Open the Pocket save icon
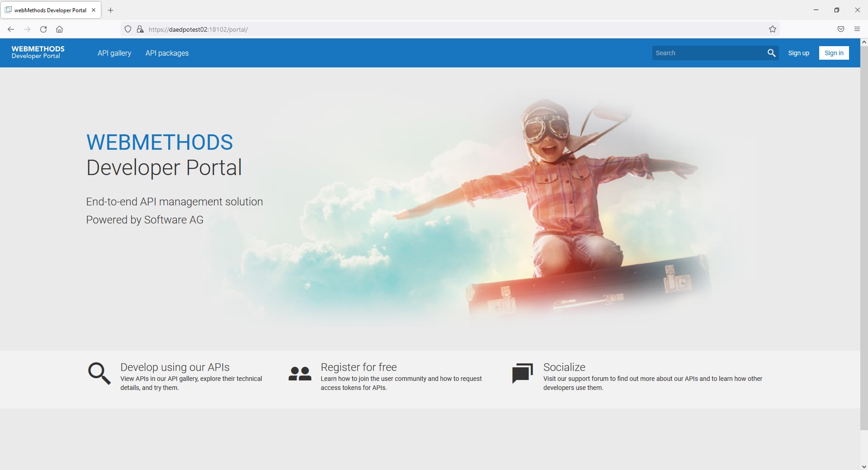This screenshot has height=470, width=868. coord(841,29)
